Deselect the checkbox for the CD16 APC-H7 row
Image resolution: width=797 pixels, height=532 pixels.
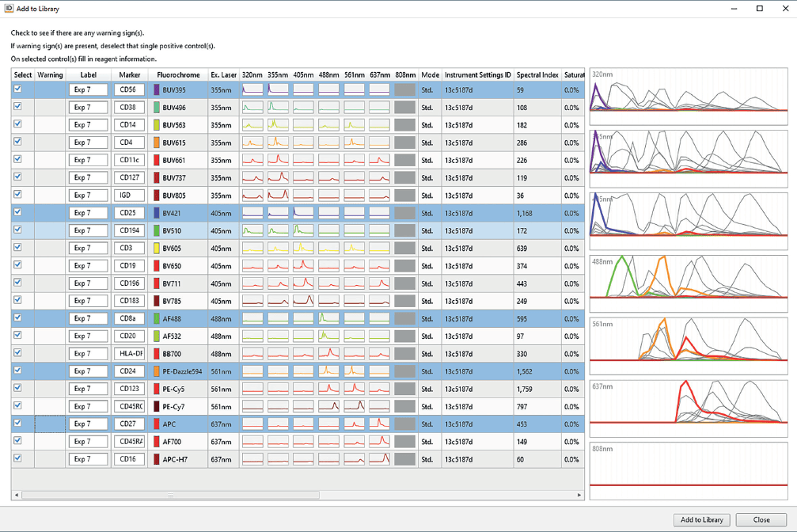coord(18,458)
